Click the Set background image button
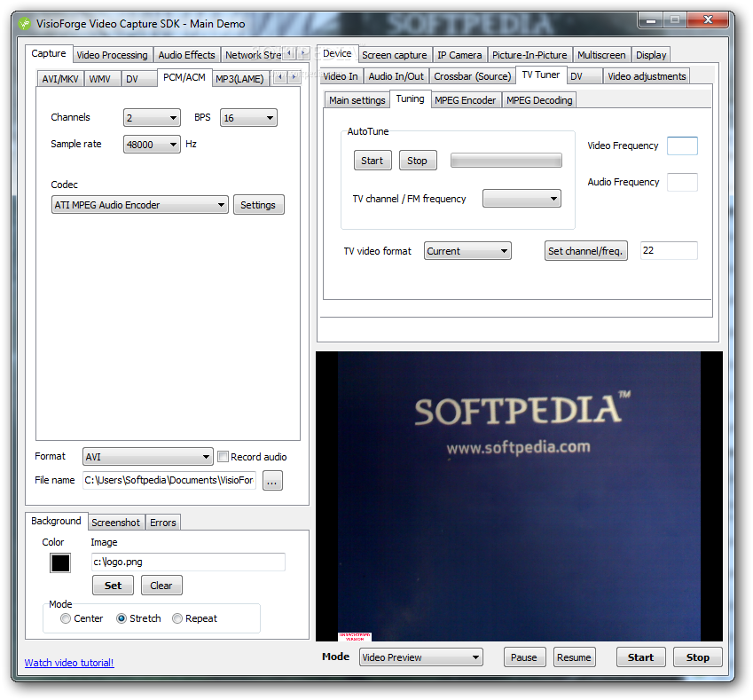 (x=114, y=586)
